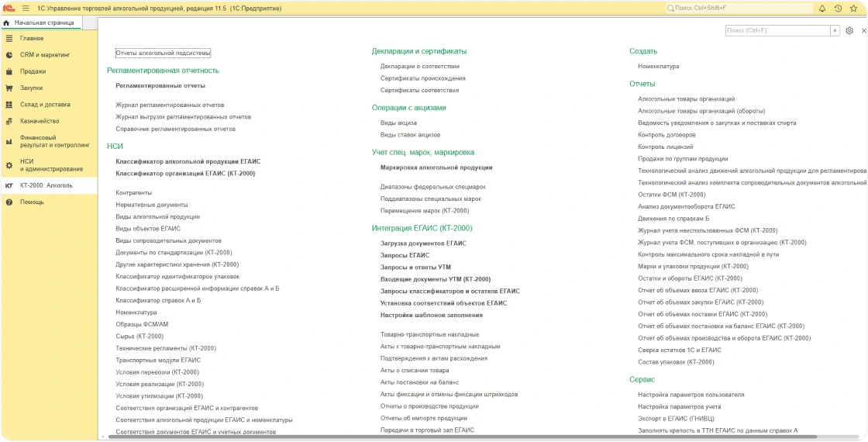Image resolution: width=868 pixels, height=442 pixels.
Task: Click the Казначейство icon
Action: coord(9,121)
